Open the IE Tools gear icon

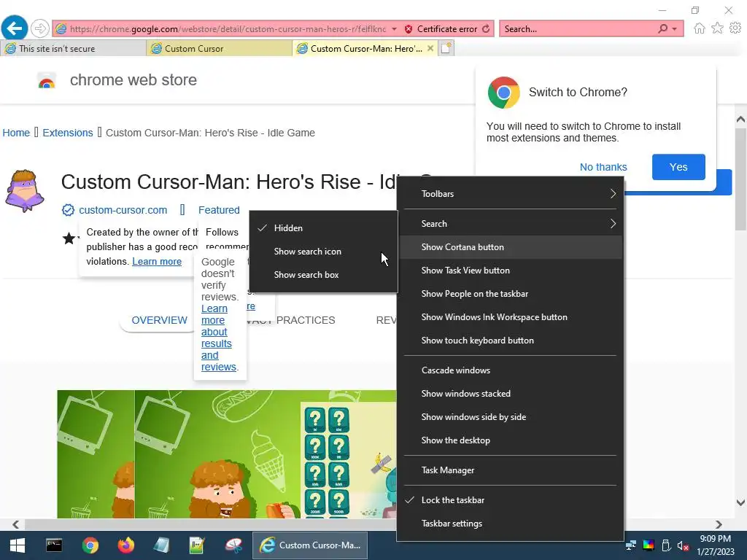click(735, 28)
